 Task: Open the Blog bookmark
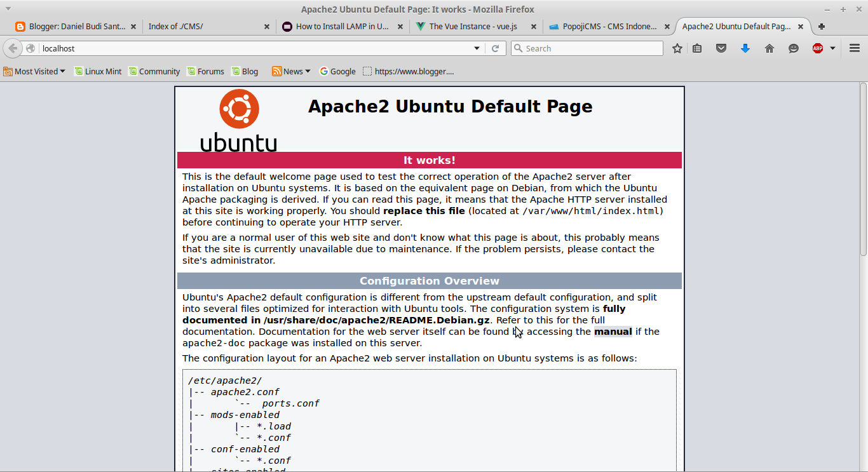pyautogui.click(x=245, y=71)
